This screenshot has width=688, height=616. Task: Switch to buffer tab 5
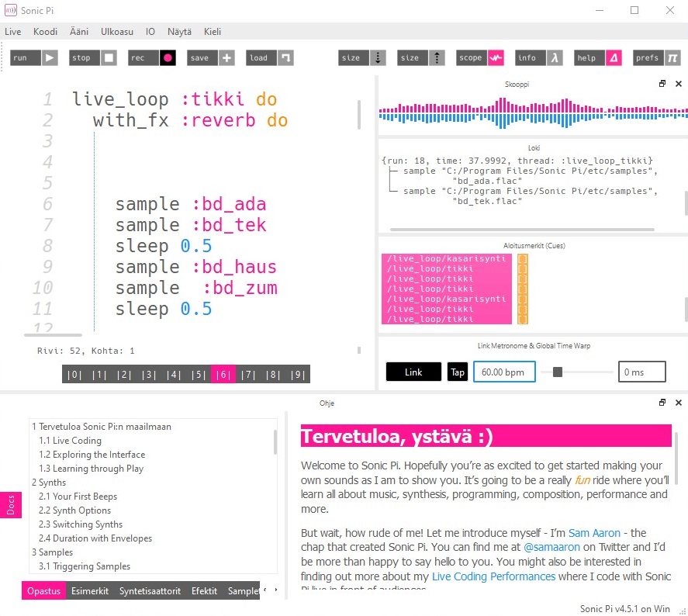(199, 374)
